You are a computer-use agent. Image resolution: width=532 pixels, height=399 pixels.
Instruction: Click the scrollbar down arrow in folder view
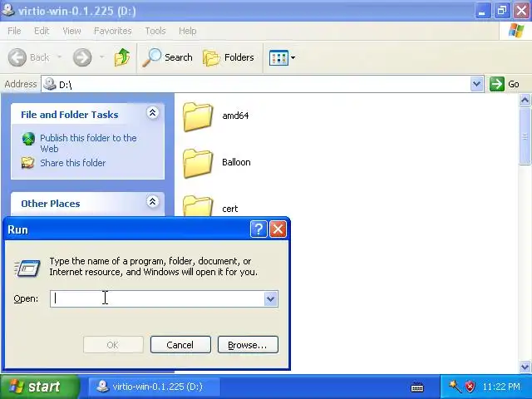(525, 367)
